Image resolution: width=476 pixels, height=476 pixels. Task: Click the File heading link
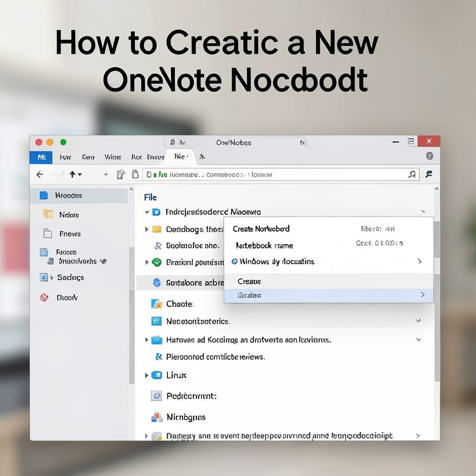click(150, 197)
